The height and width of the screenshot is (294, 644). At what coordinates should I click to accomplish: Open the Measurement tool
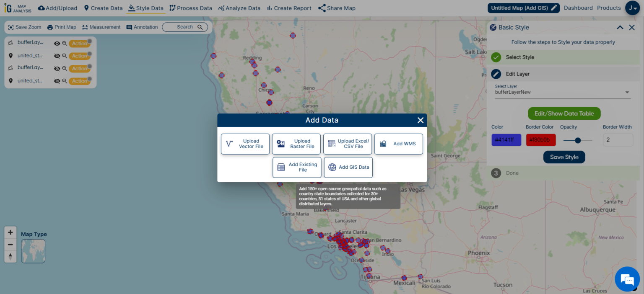point(101,27)
